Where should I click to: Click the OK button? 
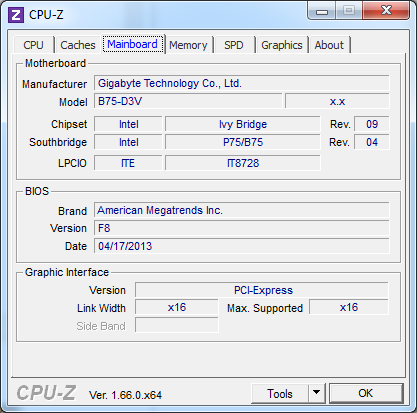click(366, 393)
